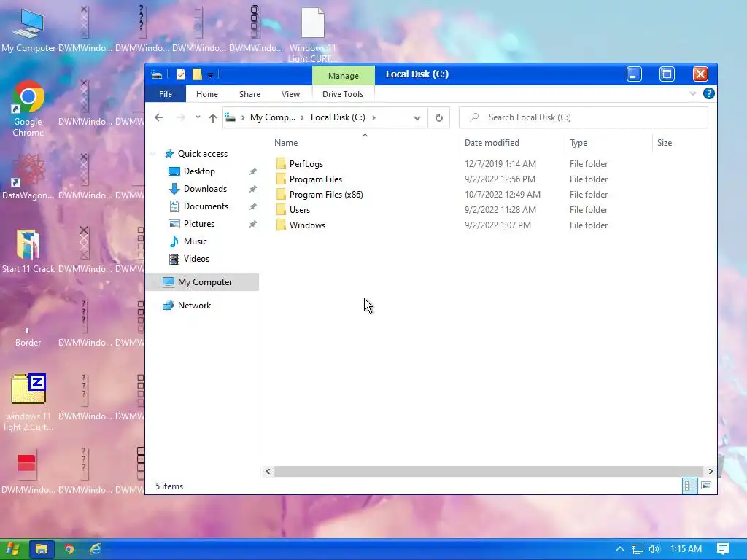Expand the ribbon with the chevron
Viewport: 747px width, 560px height.
pos(693,93)
